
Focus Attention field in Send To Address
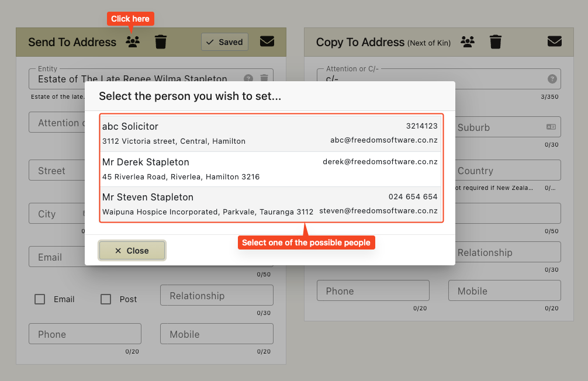(x=57, y=122)
